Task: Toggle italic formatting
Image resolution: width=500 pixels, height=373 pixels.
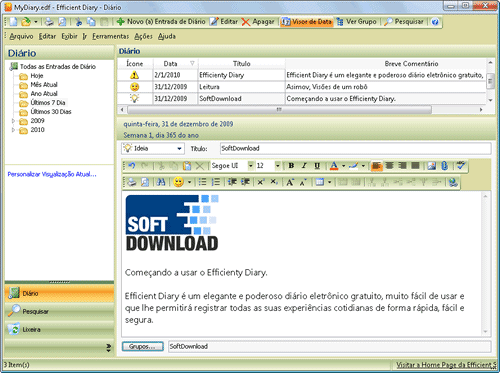Action: coord(304,166)
